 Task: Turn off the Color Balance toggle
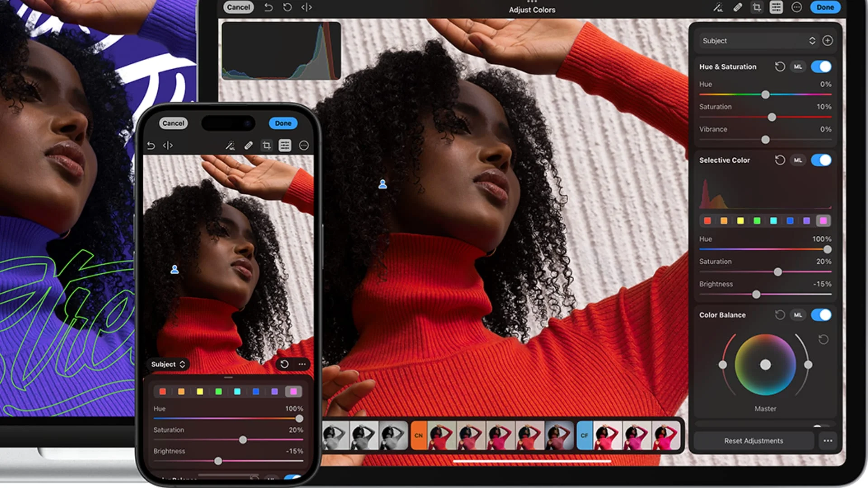(821, 315)
